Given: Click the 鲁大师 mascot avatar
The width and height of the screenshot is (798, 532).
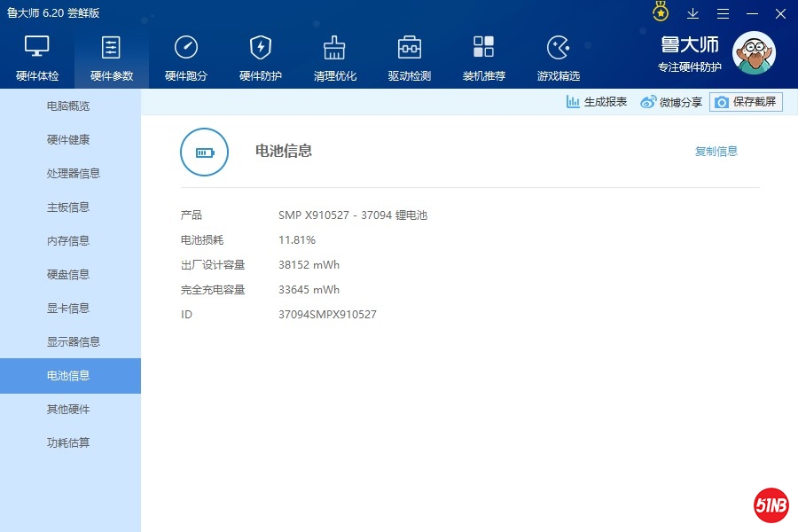Looking at the screenshot, I should tap(753, 53).
